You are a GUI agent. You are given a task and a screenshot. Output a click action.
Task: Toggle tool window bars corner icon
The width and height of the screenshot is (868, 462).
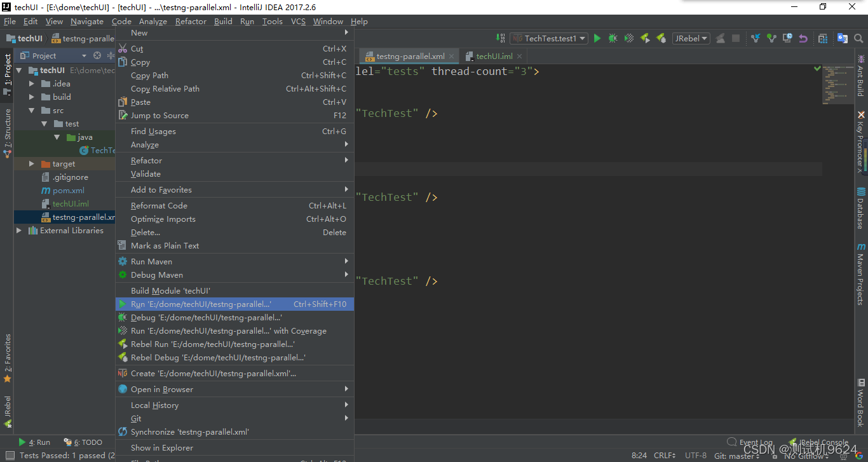point(9,455)
